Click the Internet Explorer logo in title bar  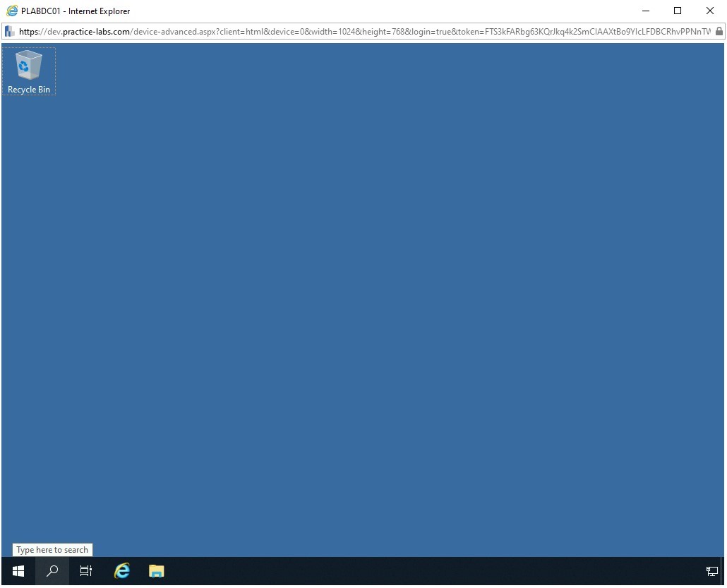click(11, 11)
